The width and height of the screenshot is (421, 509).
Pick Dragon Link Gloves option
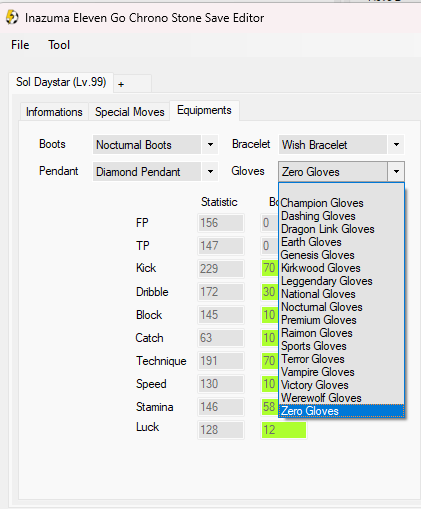pyautogui.click(x=341, y=229)
